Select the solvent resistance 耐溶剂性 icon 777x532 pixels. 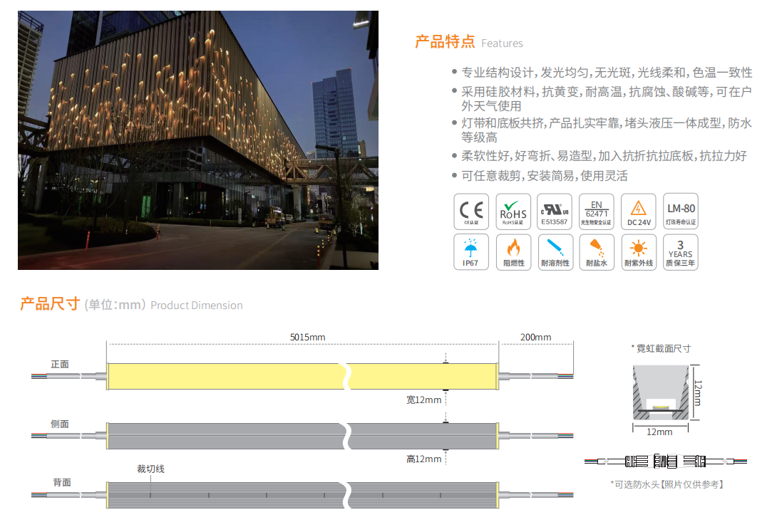coord(555,252)
